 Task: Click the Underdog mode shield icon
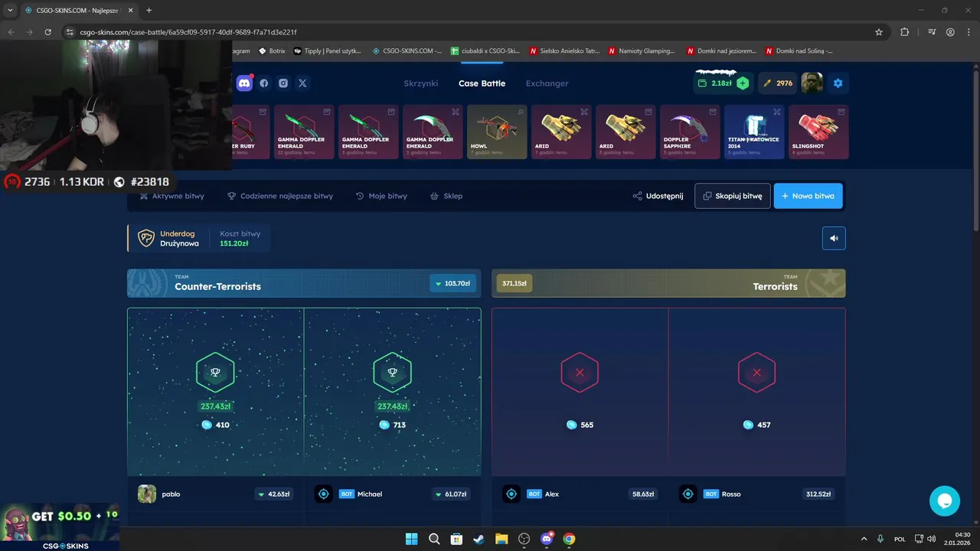coord(146,238)
